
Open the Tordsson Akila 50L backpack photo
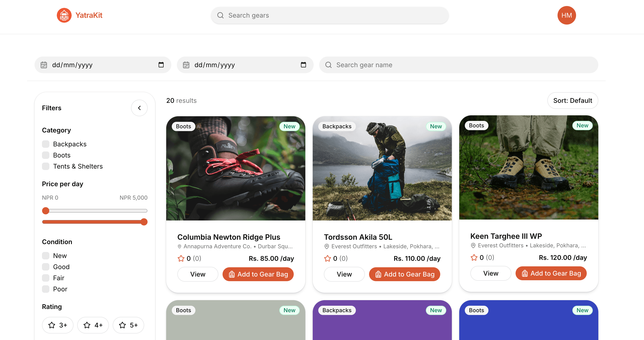[x=382, y=168]
